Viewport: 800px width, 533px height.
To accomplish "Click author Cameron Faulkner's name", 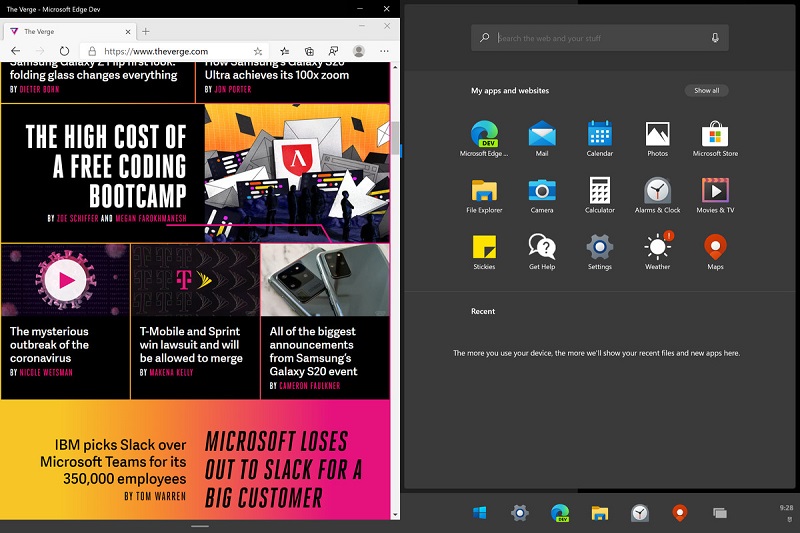I will tap(310, 386).
